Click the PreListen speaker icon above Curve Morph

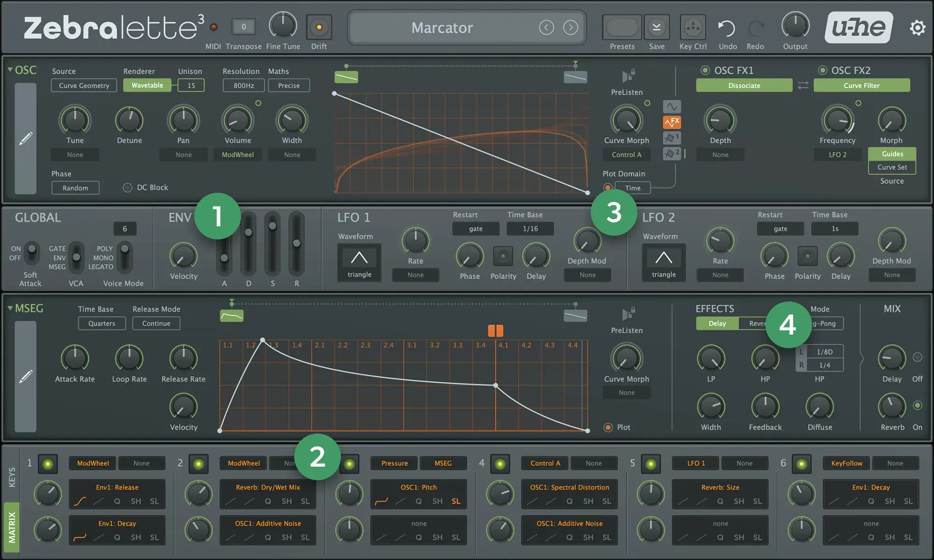pos(627,77)
